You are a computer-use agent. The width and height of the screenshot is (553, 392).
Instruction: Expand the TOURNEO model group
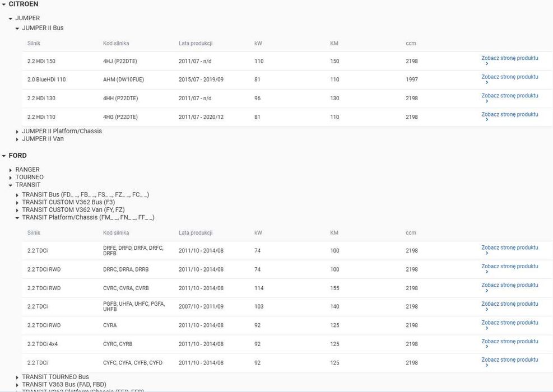[x=11, y=178]
